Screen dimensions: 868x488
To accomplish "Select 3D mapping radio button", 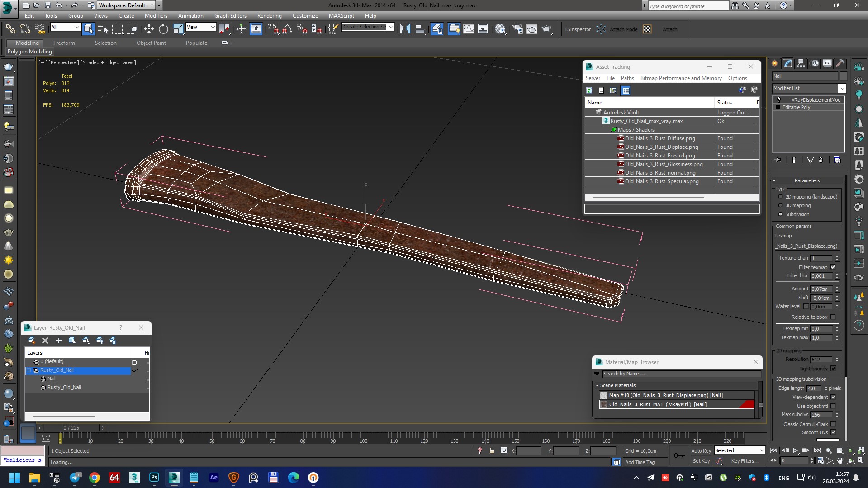I will 780,205.
